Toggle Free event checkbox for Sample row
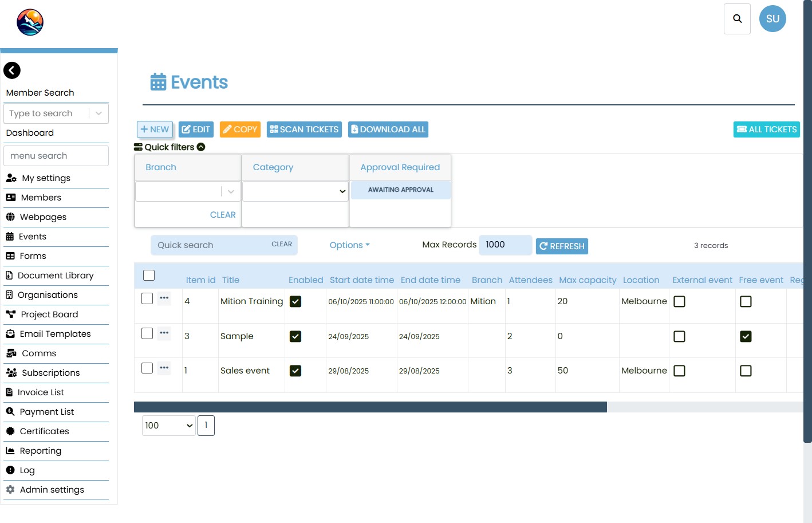Image resolution: width=812 pixels, height=523 pixels. (x=745, y=336)
